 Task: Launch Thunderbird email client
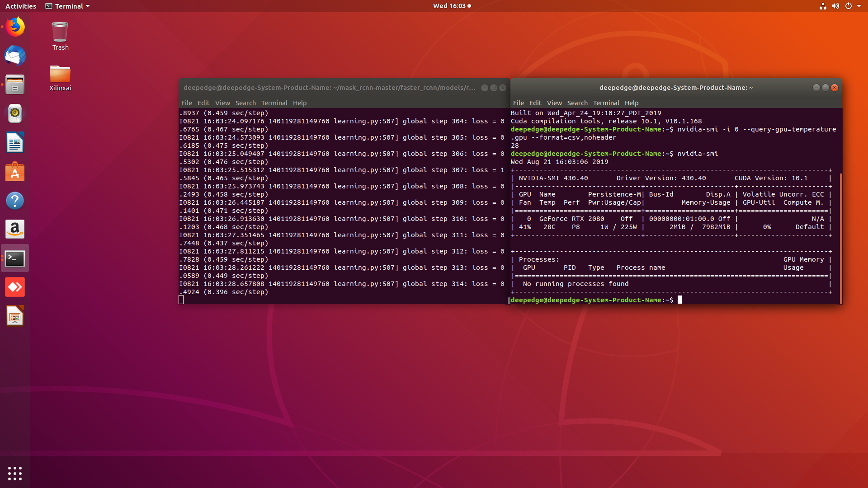click(15, 56)
